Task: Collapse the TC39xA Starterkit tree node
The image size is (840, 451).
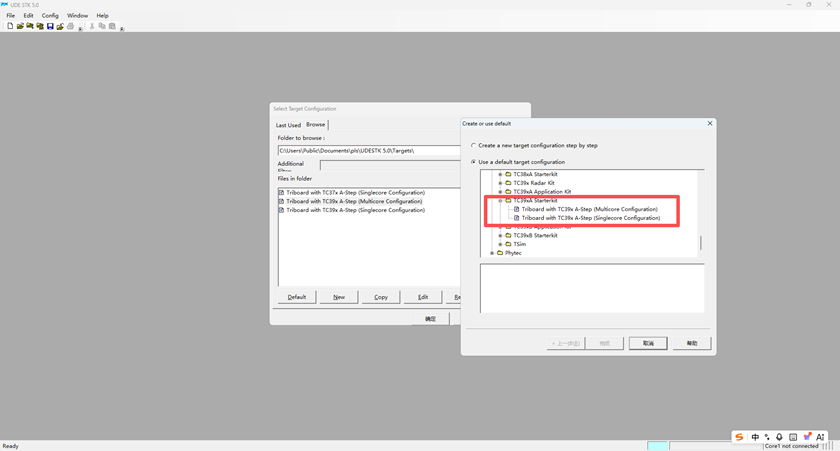Action: 500,200
